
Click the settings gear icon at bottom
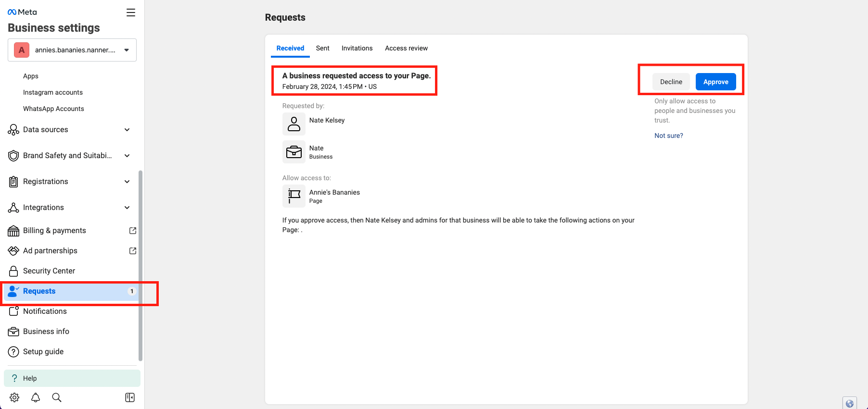(14, 397)
